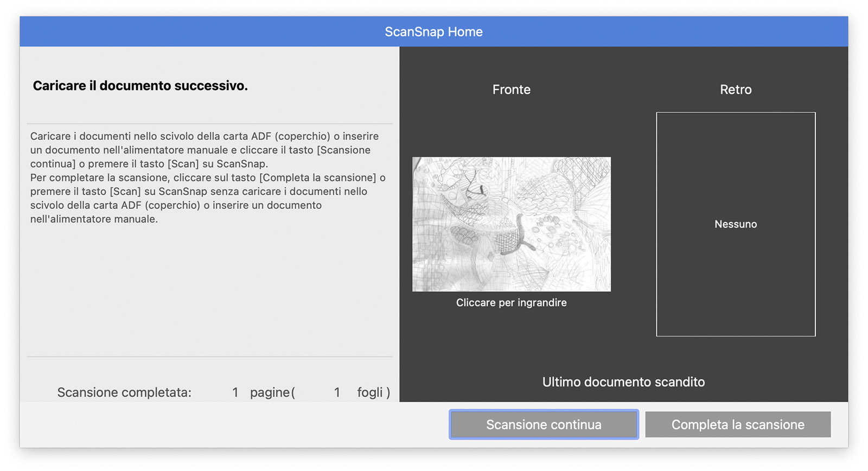The image size is (868, 471).
Task: Click the ScanSnap Home title bar text
Action: coord(434,31)
